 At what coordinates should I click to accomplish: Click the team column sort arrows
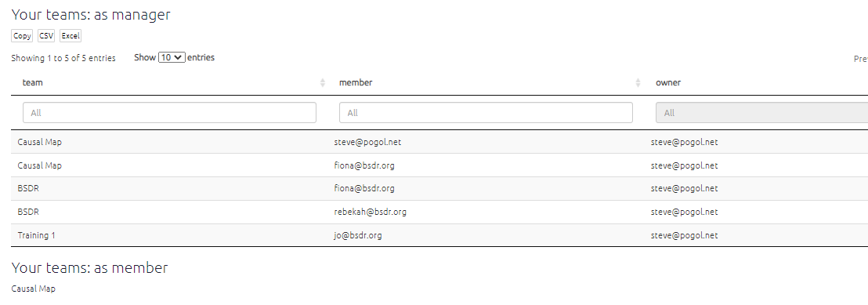322,82
